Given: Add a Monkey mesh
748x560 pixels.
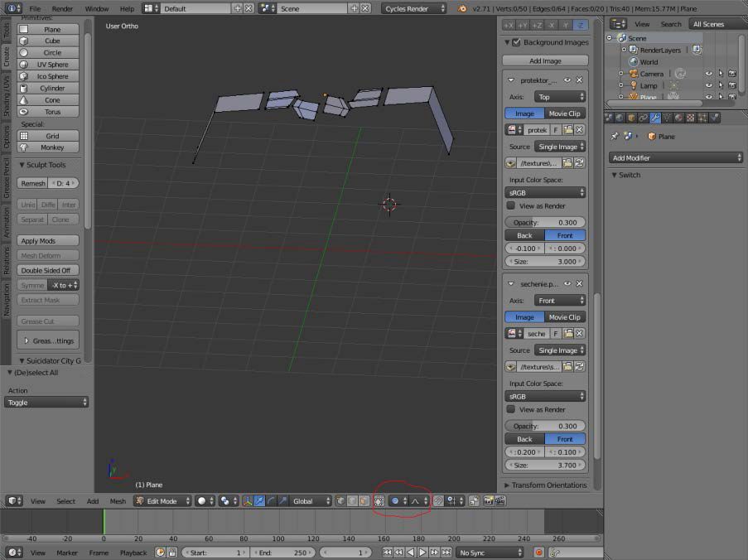Looking at the screenshot, I should 48,147.
